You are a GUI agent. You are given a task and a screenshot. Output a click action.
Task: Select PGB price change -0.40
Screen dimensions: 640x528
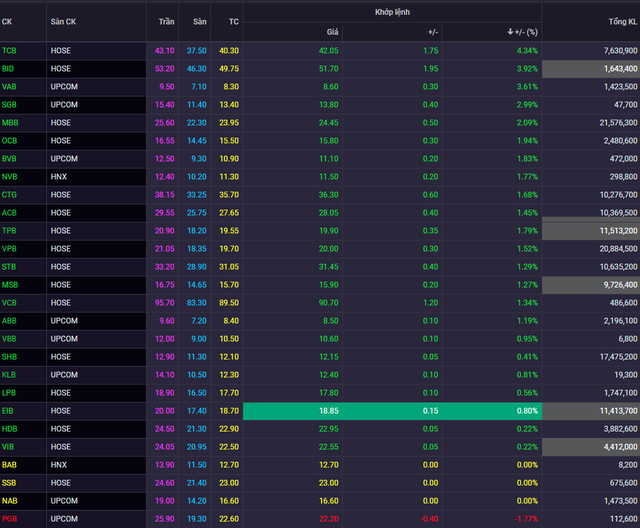[x=429, y=519]
